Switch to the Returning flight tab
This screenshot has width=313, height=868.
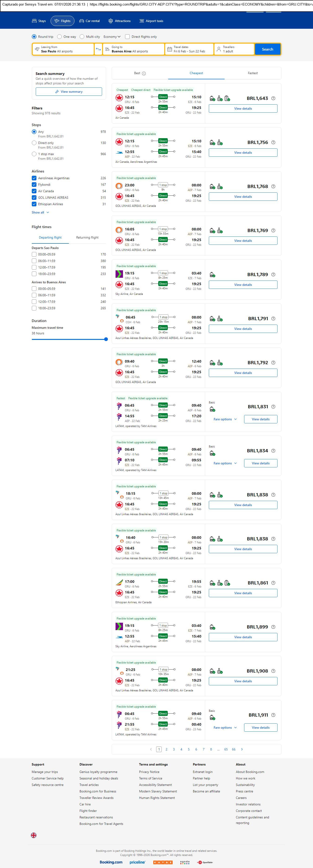[x=87, y=238]
